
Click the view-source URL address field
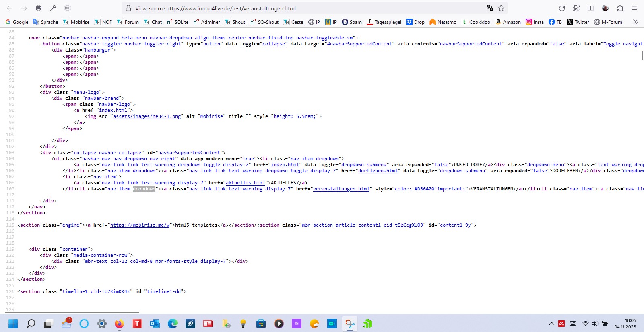coord(282,8)
